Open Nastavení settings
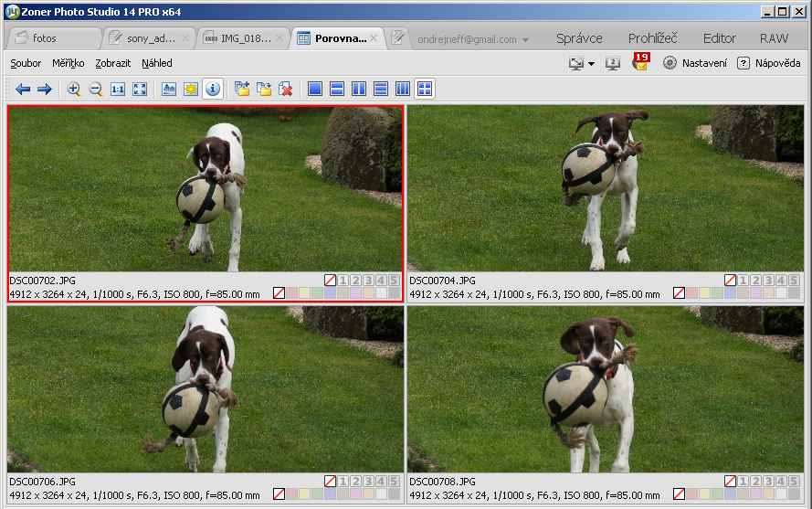This screenshot has height=509, width=812. 695,63
